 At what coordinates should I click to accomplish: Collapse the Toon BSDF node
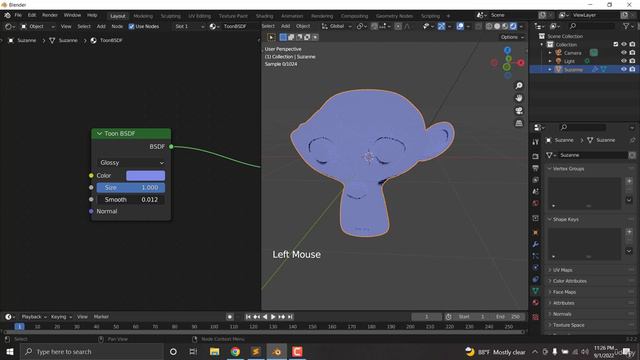click(x=99, y=133)
